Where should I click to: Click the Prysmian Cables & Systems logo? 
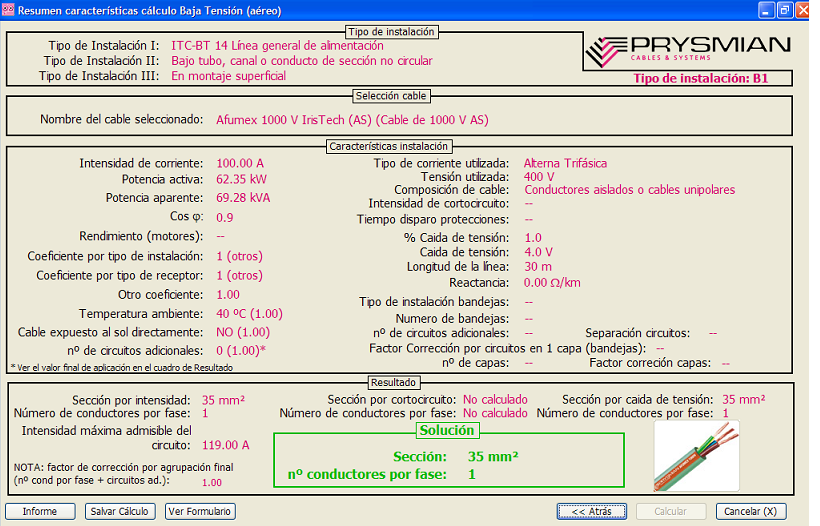click(688, 51)
